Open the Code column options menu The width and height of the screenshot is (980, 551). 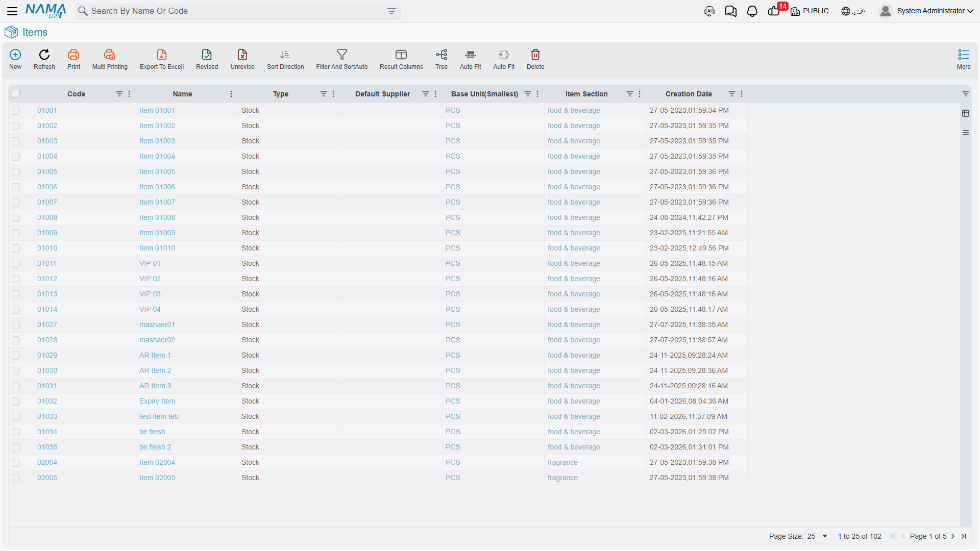pyautogui.click(x=129, y=94)
